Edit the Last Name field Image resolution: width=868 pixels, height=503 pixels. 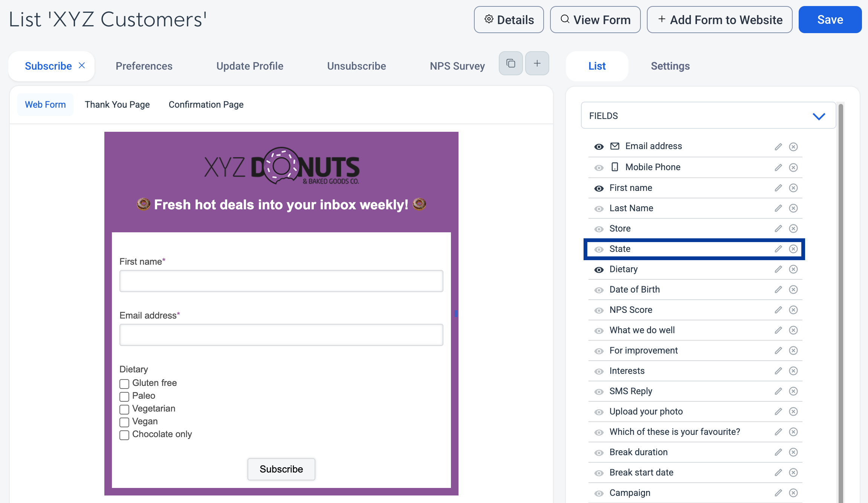[x=778, y=208]
